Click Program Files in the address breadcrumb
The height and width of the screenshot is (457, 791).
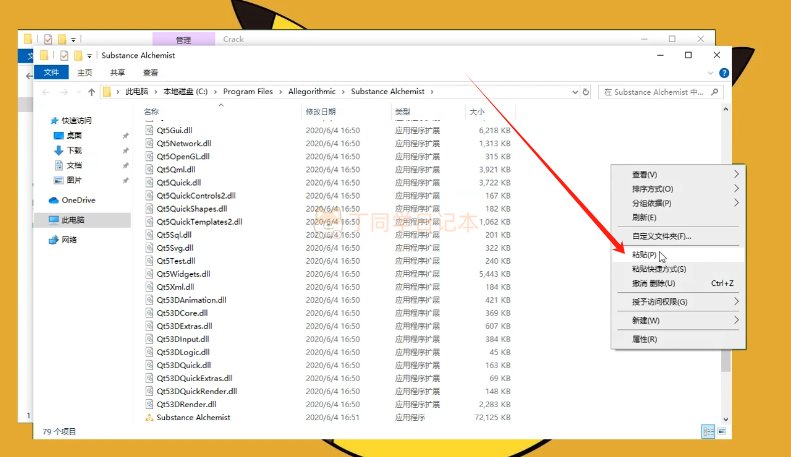coord(248,92)
